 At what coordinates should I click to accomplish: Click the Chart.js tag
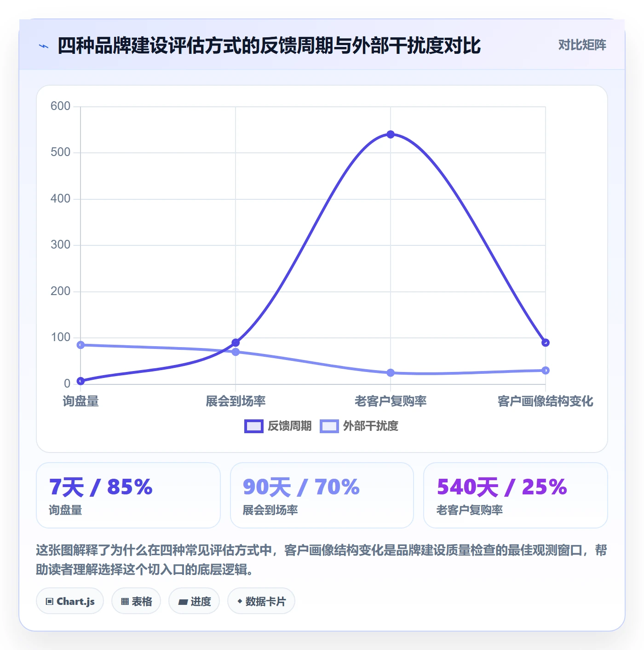point(70,601)
